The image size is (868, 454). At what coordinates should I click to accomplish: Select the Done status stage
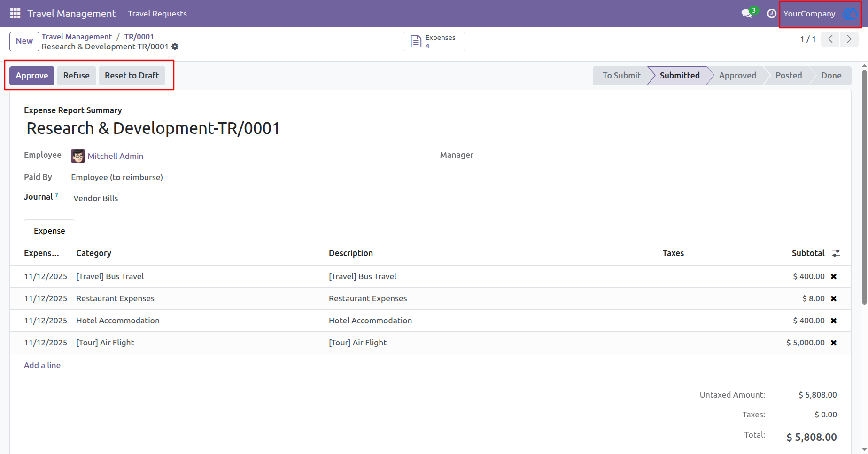(x=831, y=76)
